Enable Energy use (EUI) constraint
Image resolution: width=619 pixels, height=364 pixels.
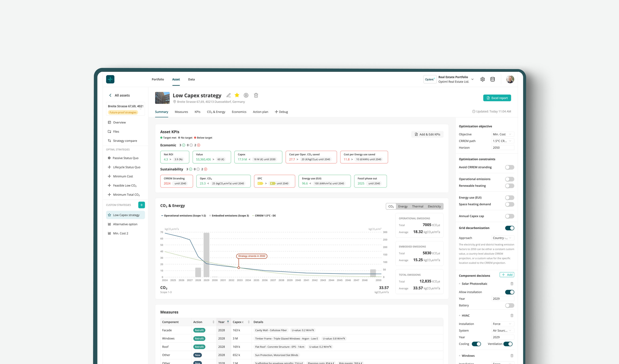click(x=509, y=198)
